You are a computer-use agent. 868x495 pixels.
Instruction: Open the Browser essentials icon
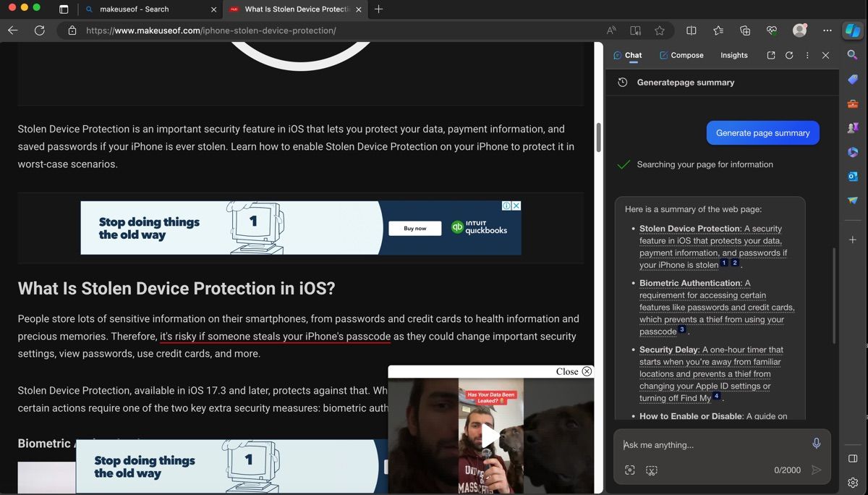(771, 30)
